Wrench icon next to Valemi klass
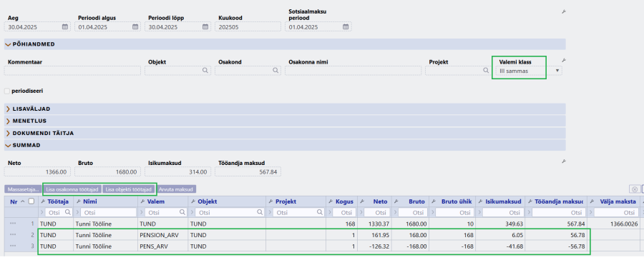 pyautogui.click(x=564, y=60)
